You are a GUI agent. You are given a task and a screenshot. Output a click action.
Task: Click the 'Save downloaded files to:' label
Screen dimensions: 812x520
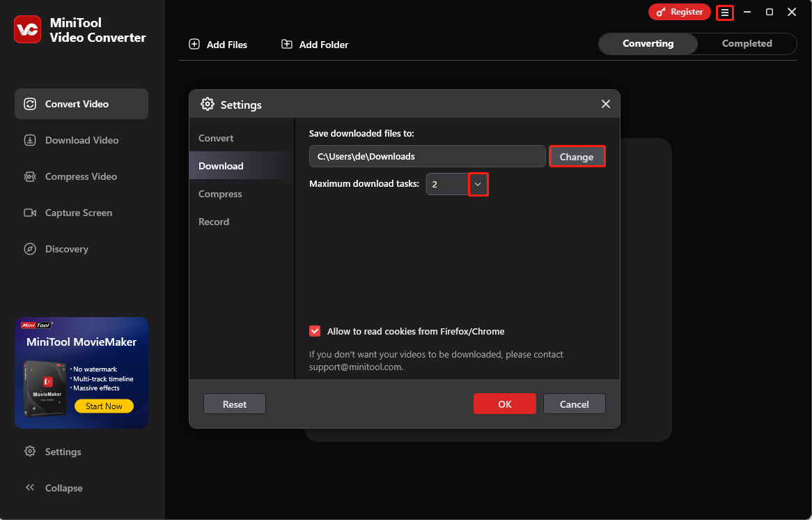pyautogui.click(x=361, y=133)
